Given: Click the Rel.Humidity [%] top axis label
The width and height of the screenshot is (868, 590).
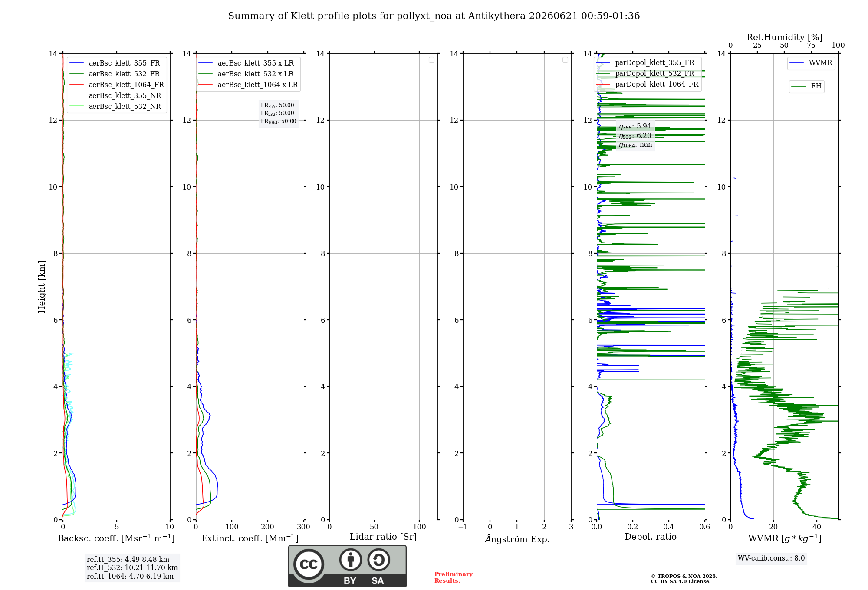Looking at the screenshot, I should (x=784, y=37).
